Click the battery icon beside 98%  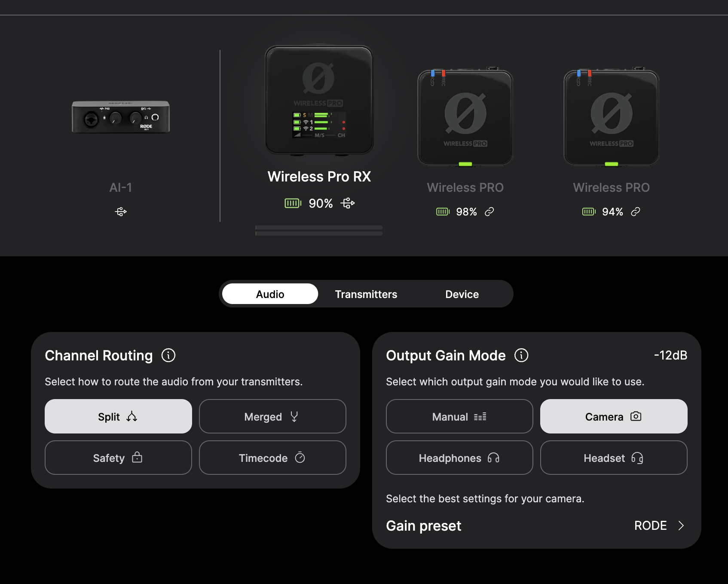coord(443,212)
